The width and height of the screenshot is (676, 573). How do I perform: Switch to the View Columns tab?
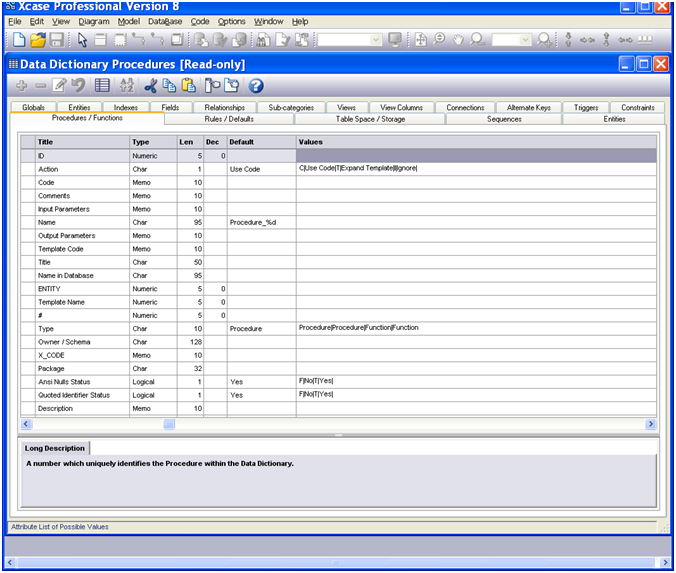coord(401,107)
